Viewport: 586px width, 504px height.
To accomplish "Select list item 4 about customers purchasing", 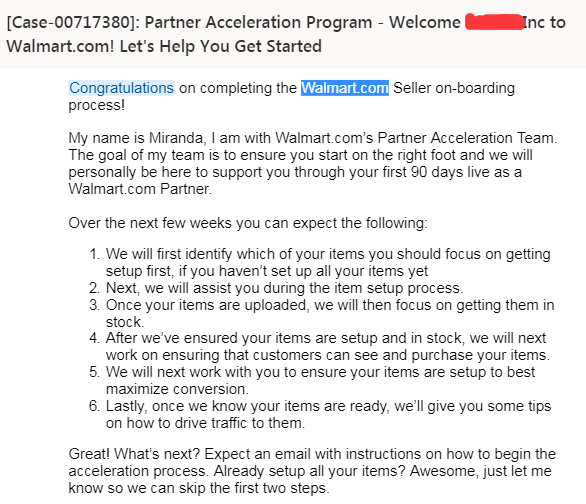I will click(x=320, y=346).
